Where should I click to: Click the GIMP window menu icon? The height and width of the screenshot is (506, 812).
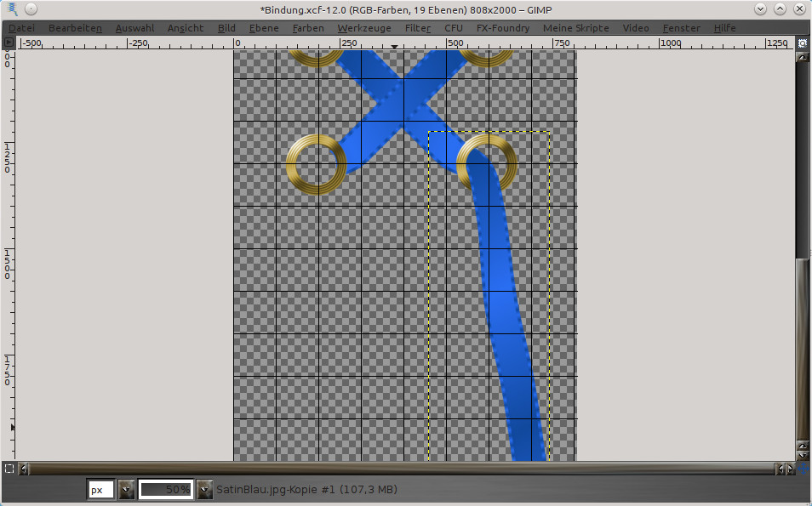click(11, 9)
